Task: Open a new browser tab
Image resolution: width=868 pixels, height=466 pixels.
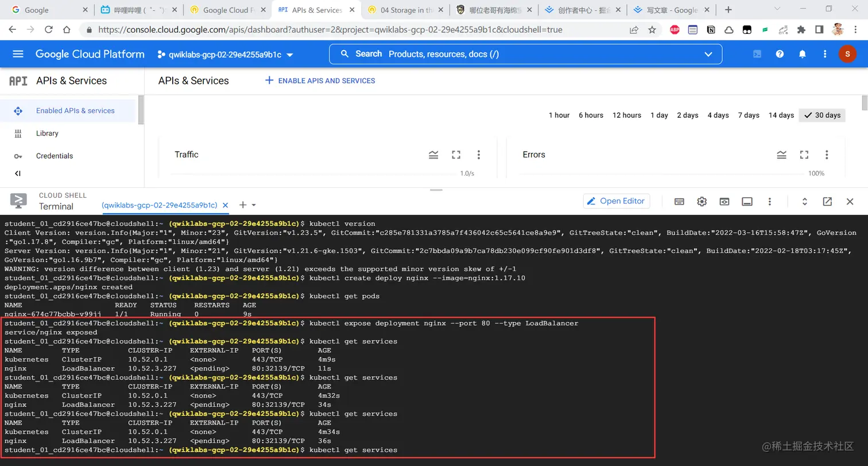Action: pos(728,10)
